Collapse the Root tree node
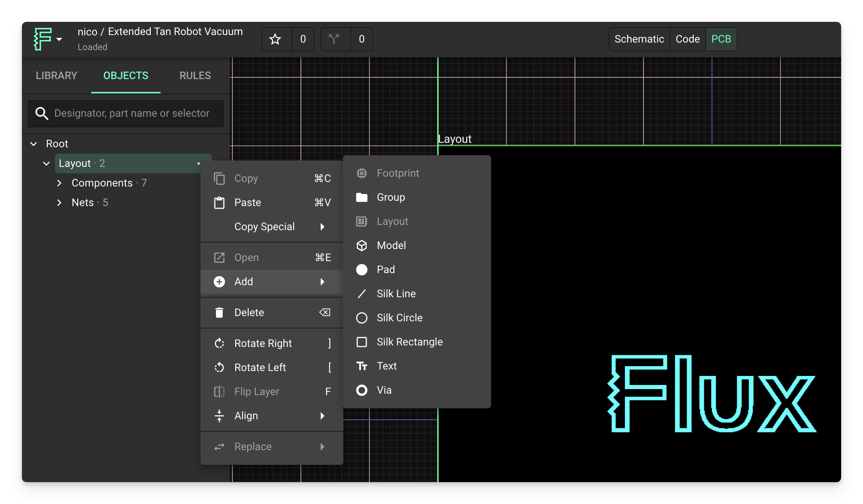Image resolution: width=863 pixels, height=504 pixels. [x=34, y=144]
